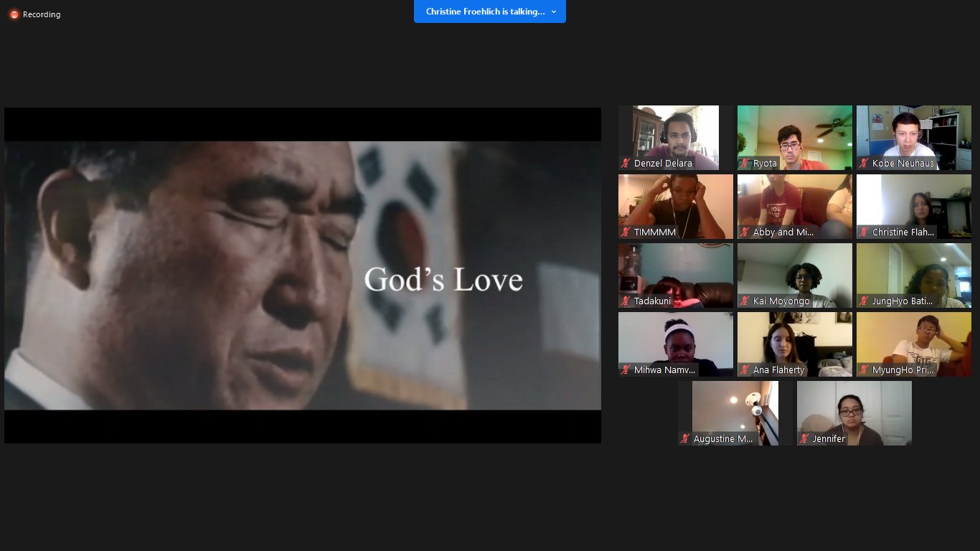
Task: Click Jennifer's muted microphone icon
Action: (804, 439)
